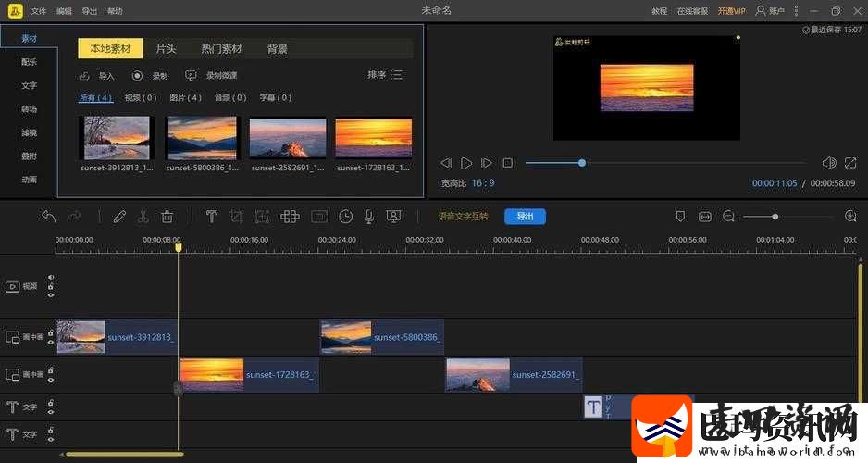The width and height of the screenshot is (868, 463).
Task: Open the 文件 menu
Action: [39, 10]
